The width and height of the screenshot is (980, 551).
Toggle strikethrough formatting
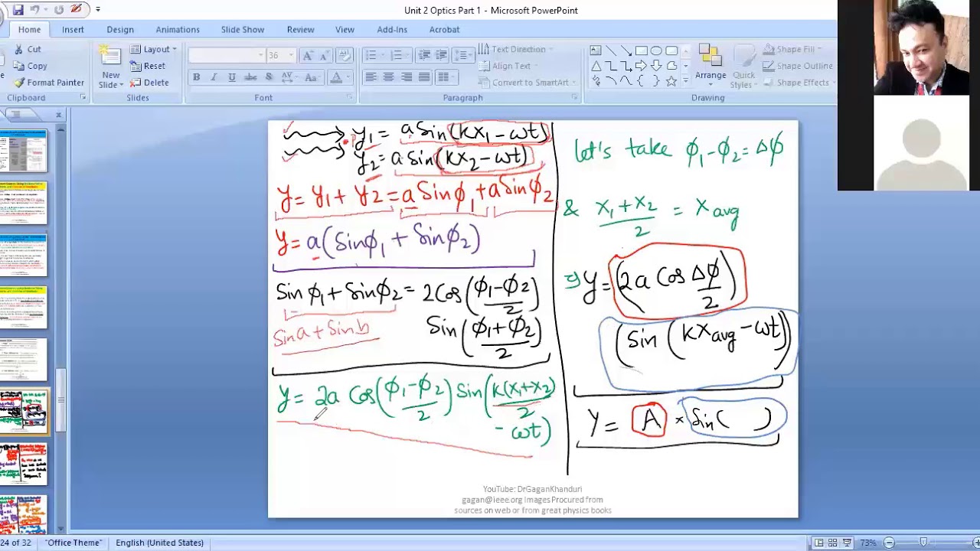[x=250, y=77]
